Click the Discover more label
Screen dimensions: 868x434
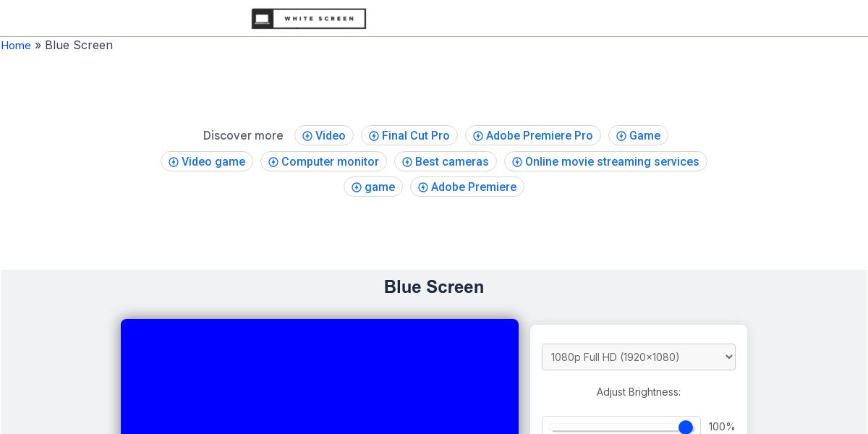coord(243,135)
